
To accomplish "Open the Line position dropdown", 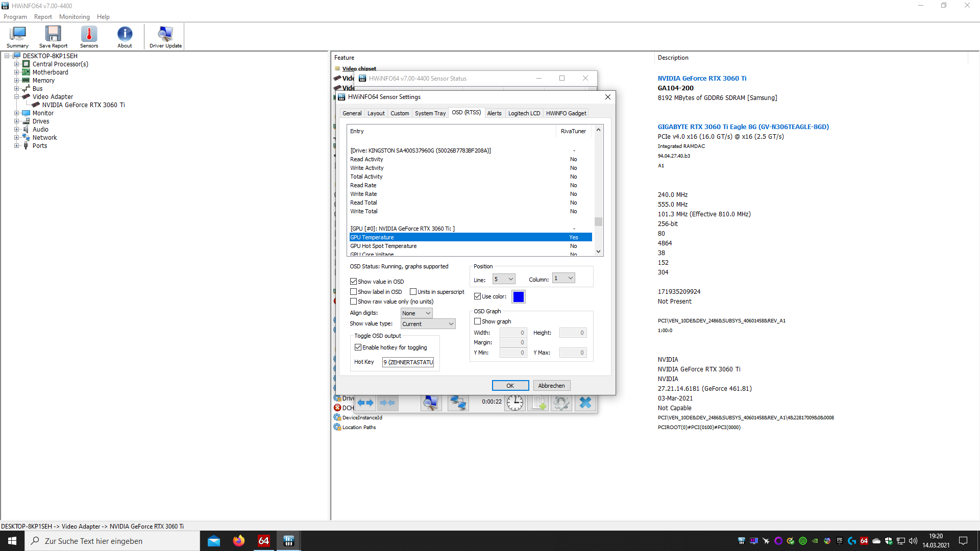I will coord(503,279).
